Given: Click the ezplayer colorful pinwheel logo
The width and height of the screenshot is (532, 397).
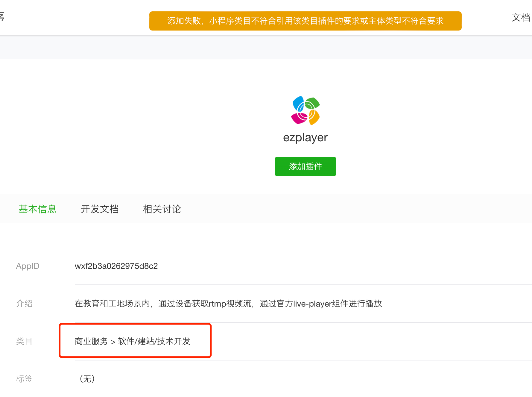Looking at the screenshot, I should tap(305, 110).
